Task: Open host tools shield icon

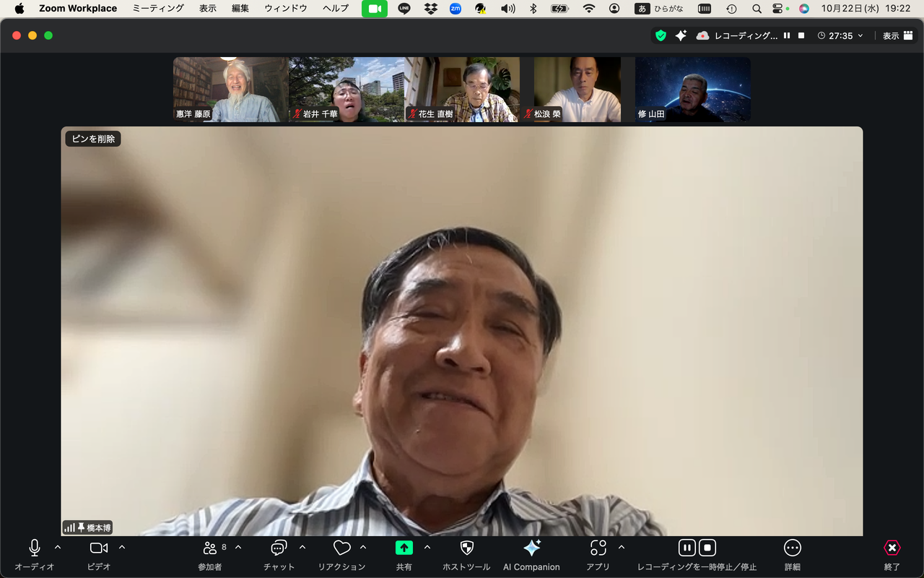Action: 466,554
